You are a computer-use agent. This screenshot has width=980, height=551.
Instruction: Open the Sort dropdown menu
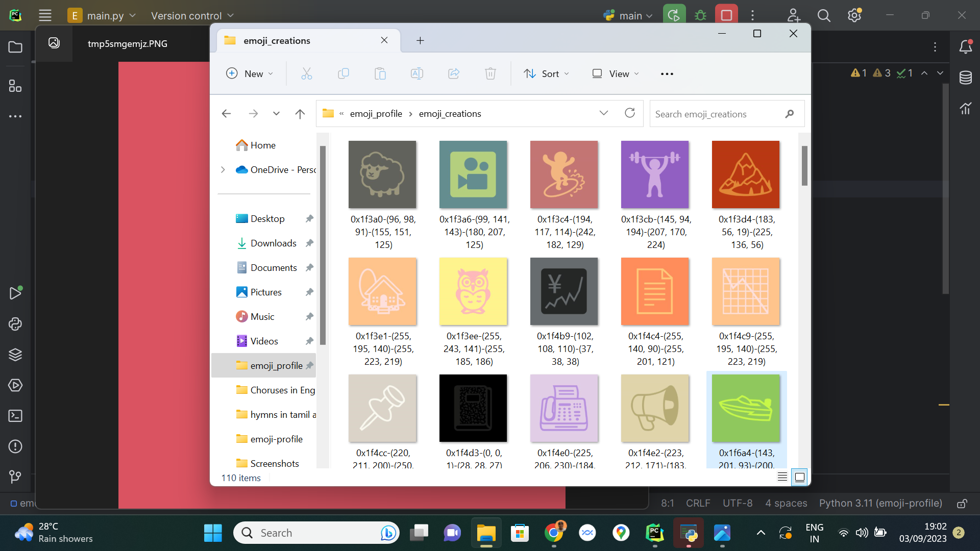(x=546, y=74)
